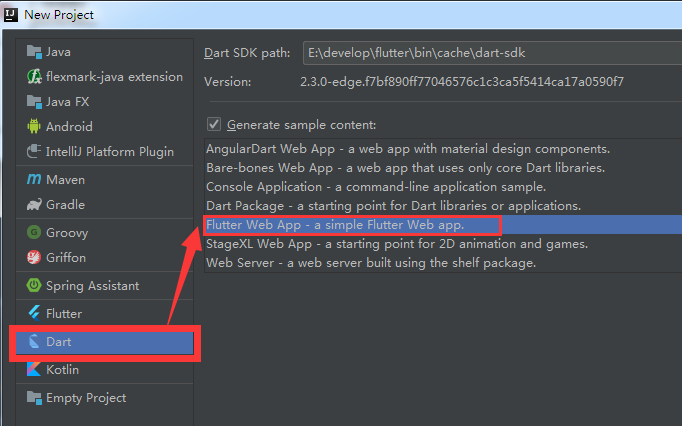This screenshot has width=682, height=426.
Task: Click the Dart SDK path label
Action: pyautogui.click(x=247, y=53)
